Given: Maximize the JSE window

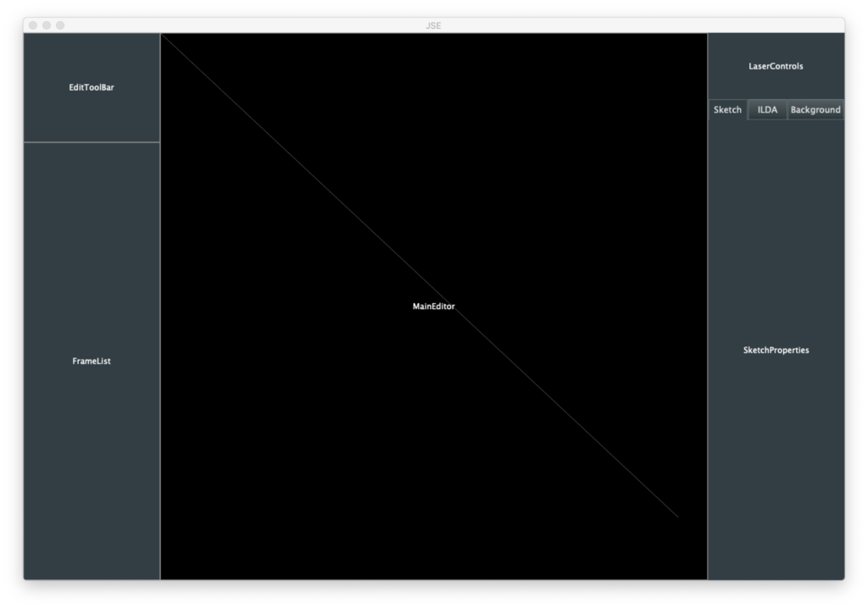Looking at the screenshot, I should [60, 25].
